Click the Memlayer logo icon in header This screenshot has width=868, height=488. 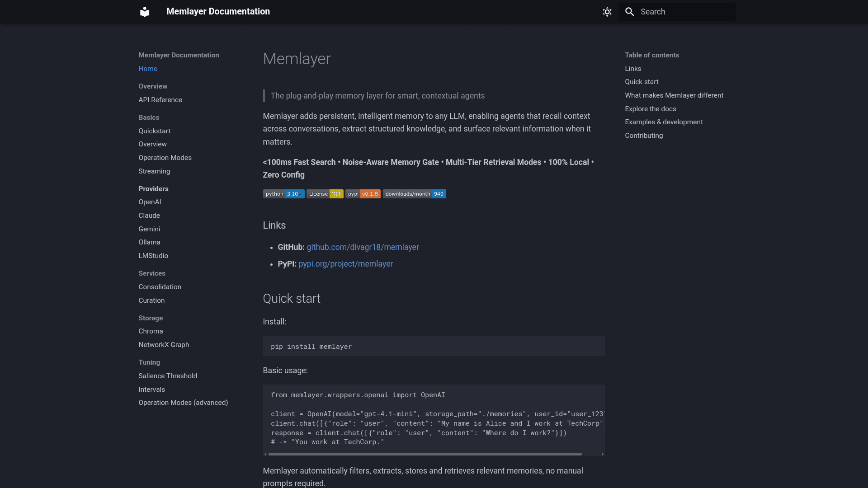(145, 12)
